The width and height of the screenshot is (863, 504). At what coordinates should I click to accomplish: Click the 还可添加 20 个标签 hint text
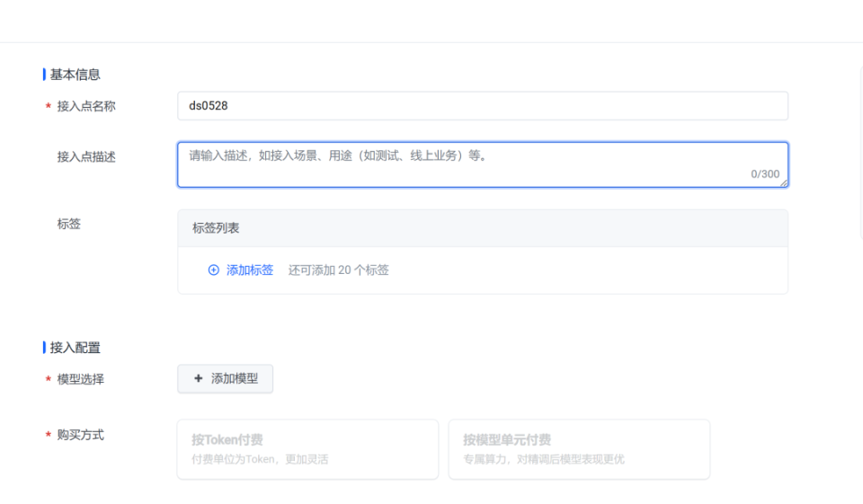tap(339, 270)
